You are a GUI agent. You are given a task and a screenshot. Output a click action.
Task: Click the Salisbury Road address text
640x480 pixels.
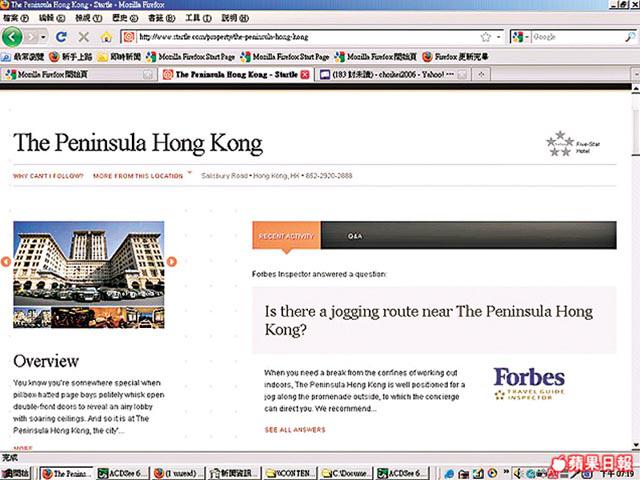[x=276, y=176]
